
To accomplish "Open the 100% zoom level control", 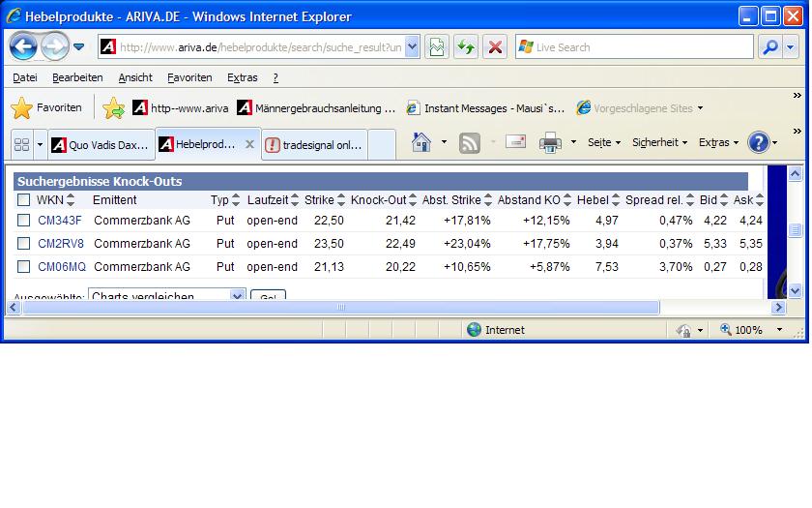I will coord(749,330).
